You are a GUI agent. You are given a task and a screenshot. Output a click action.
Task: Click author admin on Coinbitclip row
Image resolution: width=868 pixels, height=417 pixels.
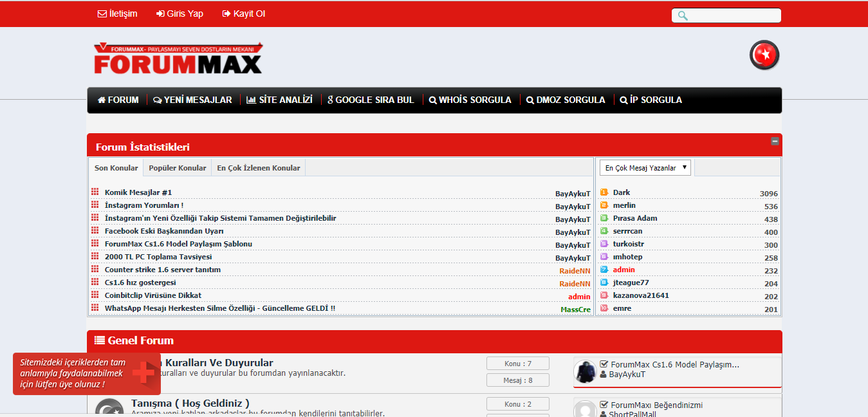pos(579,297)
